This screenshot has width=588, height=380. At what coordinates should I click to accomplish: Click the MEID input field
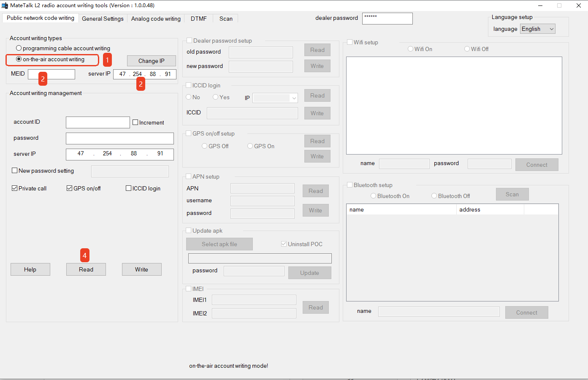(x=51, y=74)
